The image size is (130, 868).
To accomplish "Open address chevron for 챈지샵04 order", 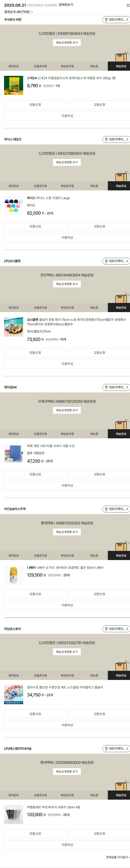I will [127, 388].
